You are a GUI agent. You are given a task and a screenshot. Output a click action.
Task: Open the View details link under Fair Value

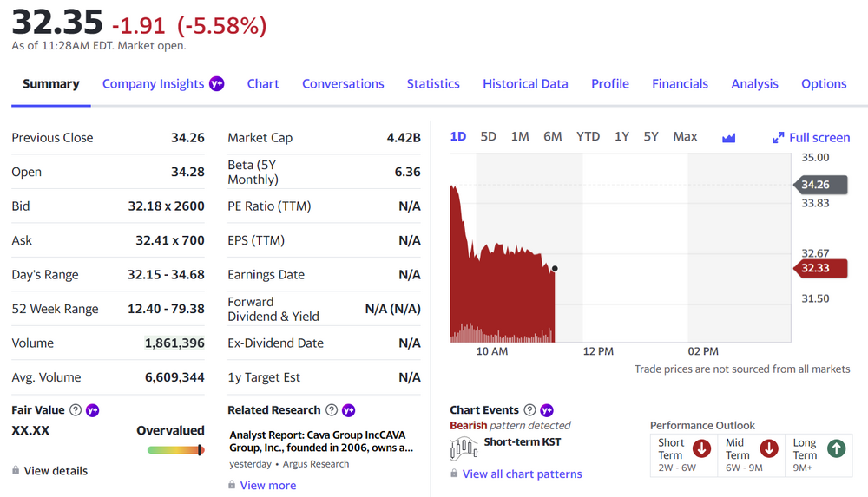tap(56, 471)
